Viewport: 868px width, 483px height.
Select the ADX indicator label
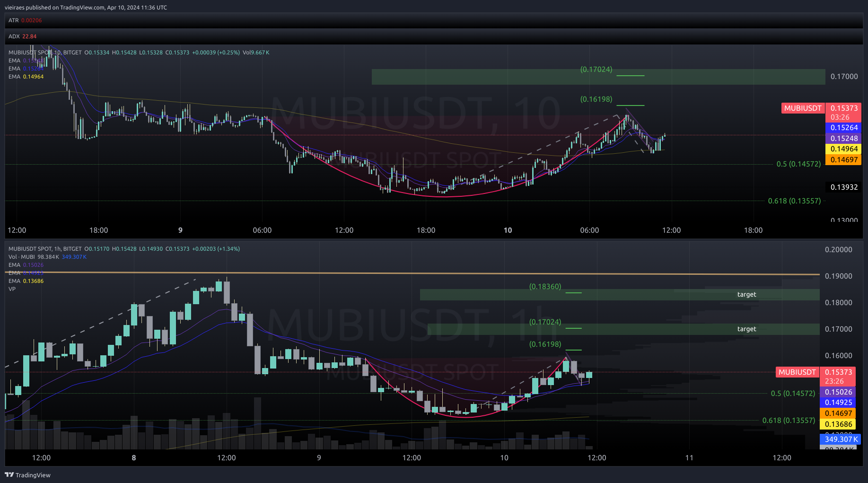click(x=14, y=36)
